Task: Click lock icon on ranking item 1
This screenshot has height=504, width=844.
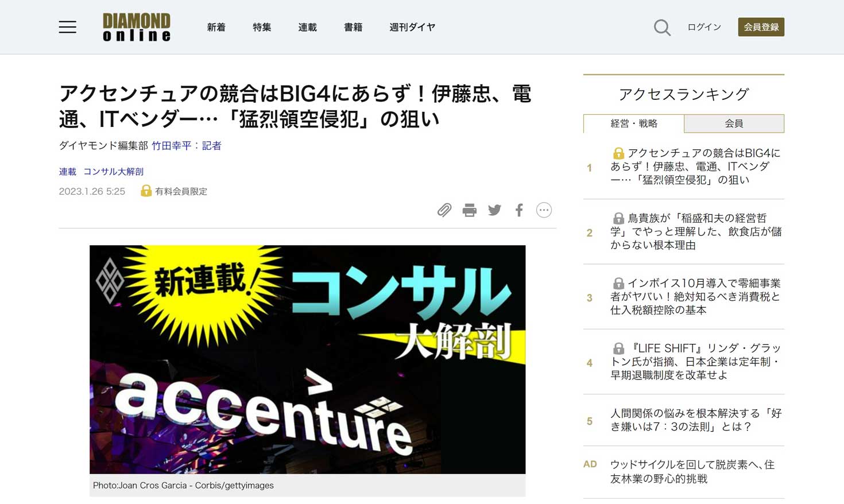Action: (618, 153)
